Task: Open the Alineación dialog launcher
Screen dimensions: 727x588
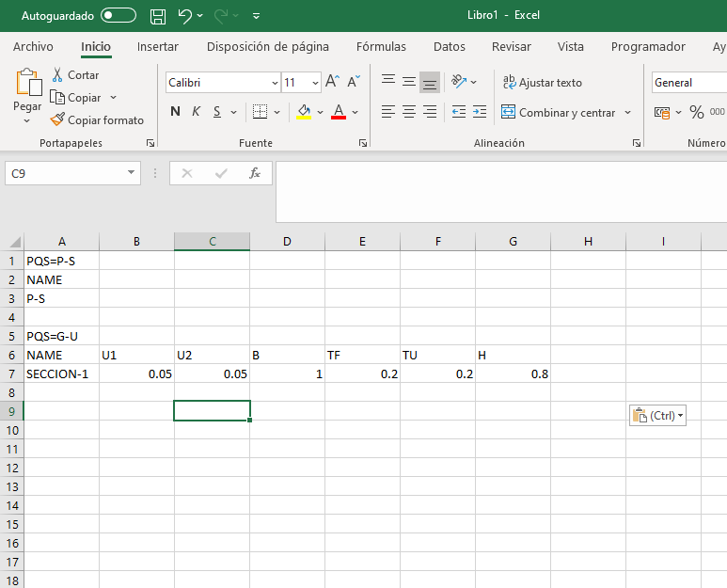Action: coord(637,143)
